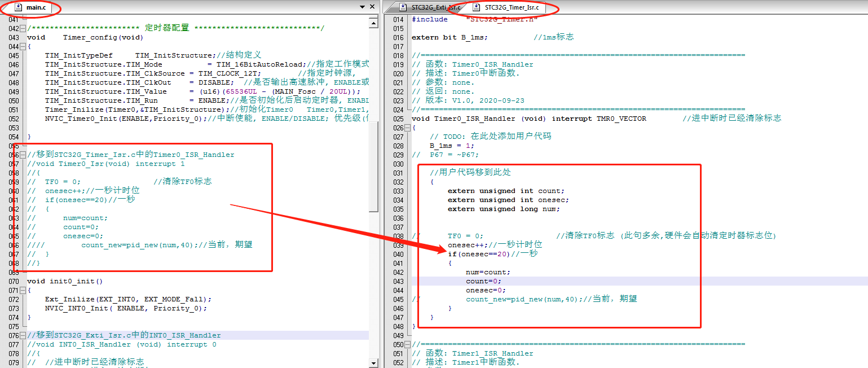Fold init0_init function body at line 071
This screenshot has height=368, width=868.
(x=23, y=290)
